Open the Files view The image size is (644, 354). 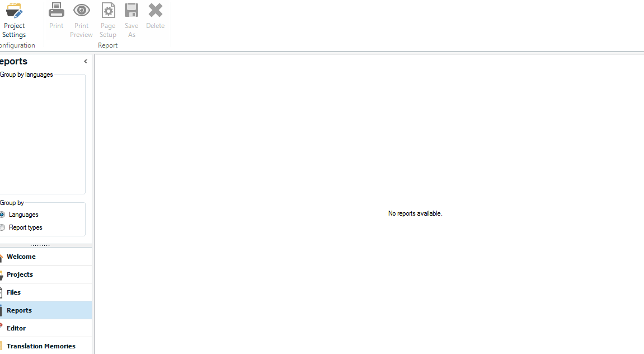(14, 292)
